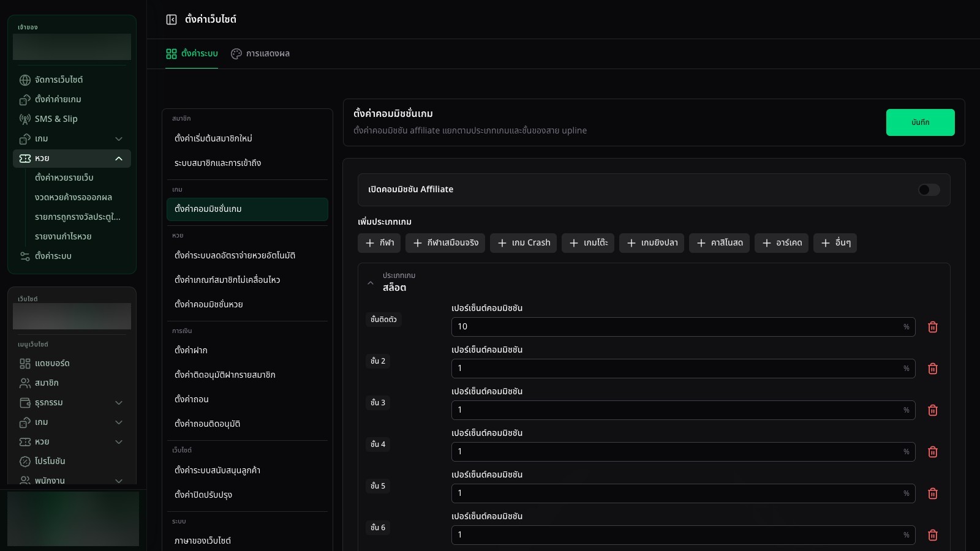Open ระบบสมาชิกและการเข้าถึง settings
The height and width of the screenshot is (551, 980).
click(247, 163)
